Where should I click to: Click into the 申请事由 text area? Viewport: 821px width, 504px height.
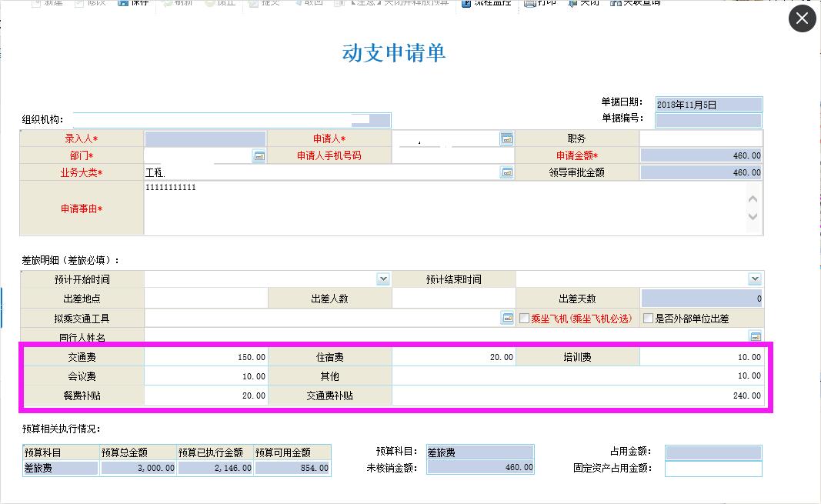coord(442,208)
